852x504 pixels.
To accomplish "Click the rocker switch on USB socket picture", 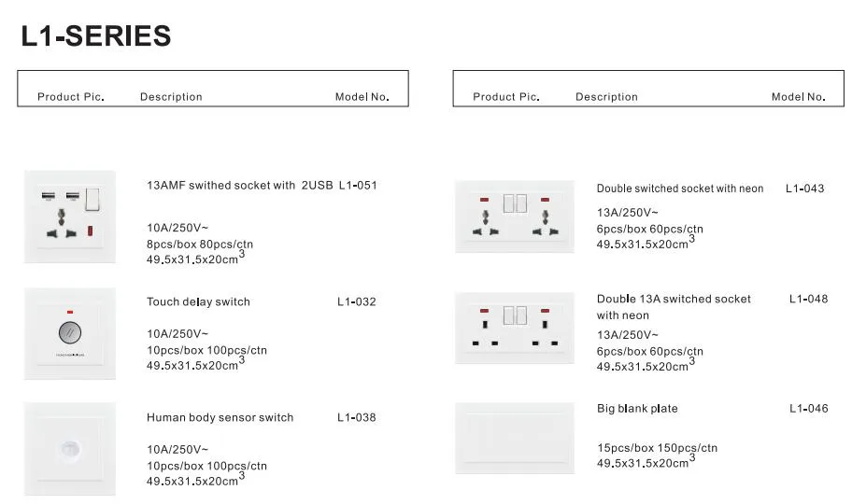I will (x=92, y=199).
